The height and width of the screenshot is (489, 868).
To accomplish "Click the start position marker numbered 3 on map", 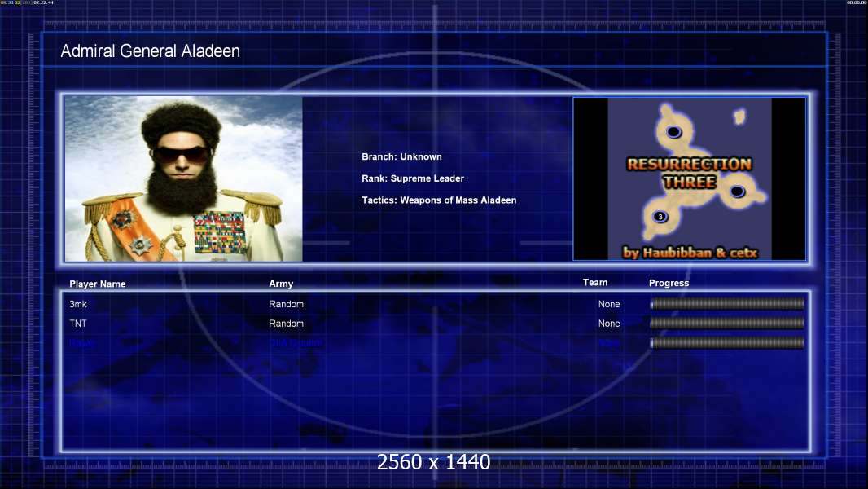I will point(660,217).
